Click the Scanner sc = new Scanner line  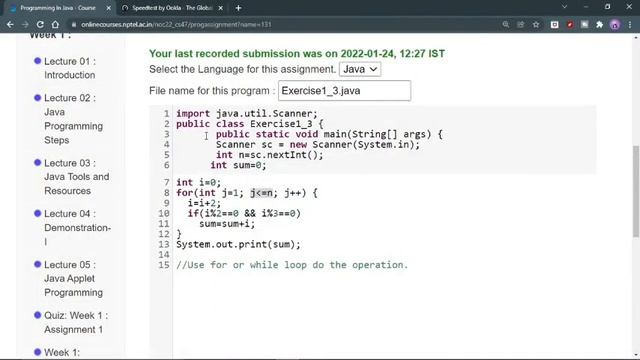318,144
